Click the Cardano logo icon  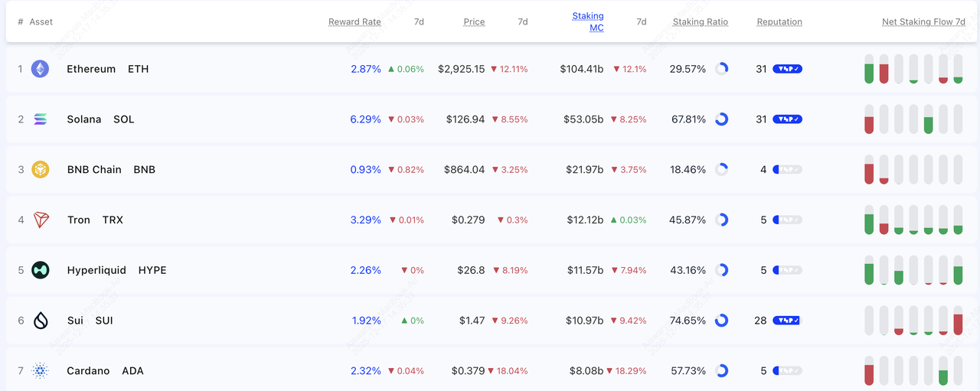(40, 371)
